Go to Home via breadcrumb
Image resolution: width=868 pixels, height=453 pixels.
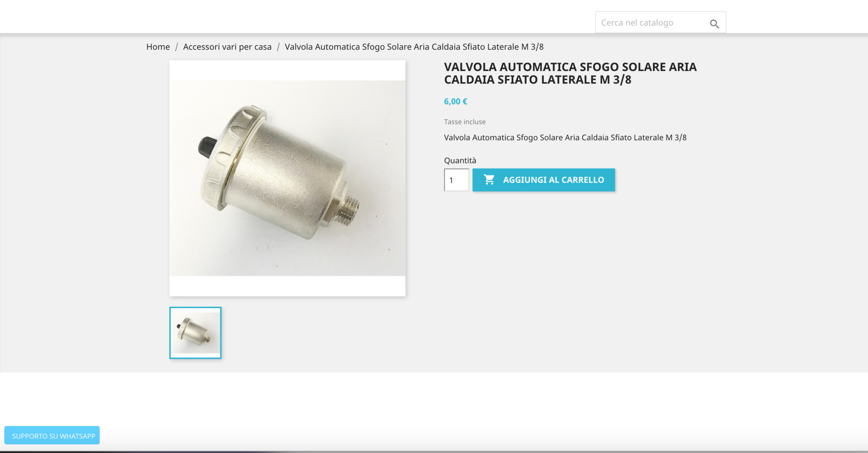point(158,47)
